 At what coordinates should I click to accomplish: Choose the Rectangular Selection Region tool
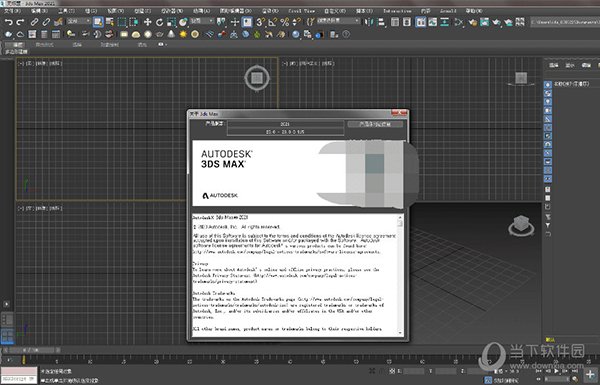(x=122, y=22)
